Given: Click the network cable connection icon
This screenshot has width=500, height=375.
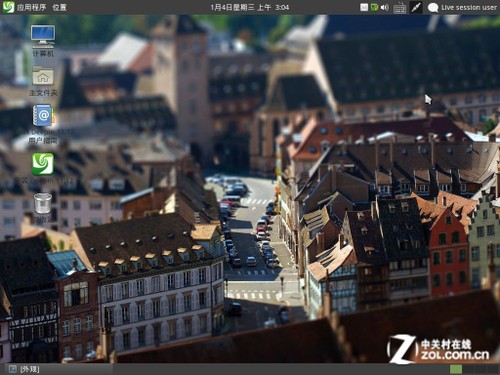Looking at the screenshot, I should 416,7.
